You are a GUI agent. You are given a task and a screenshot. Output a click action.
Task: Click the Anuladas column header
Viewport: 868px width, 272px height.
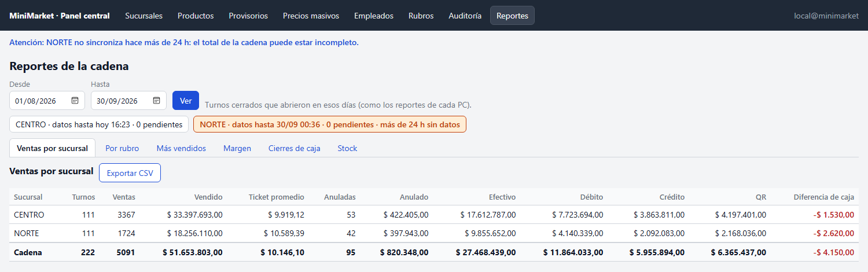[340, 197]
